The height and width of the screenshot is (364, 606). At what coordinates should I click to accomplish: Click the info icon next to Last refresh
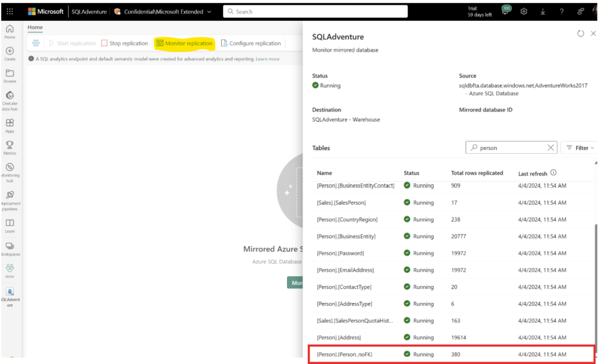pyautogui.click(x=553, y=173)
